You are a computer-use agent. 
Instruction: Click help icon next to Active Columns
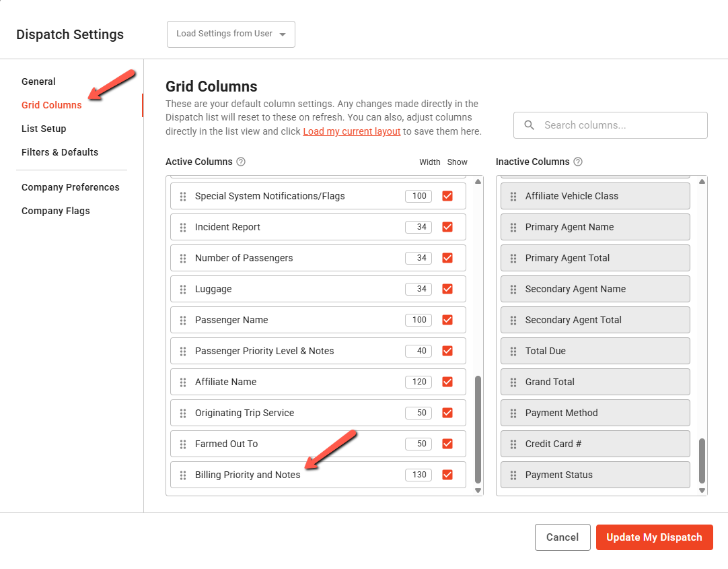241,162
